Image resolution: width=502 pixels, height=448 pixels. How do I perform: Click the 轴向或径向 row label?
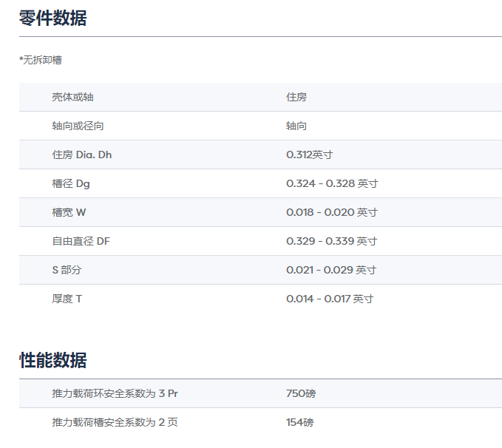click(x=78, y=126)
